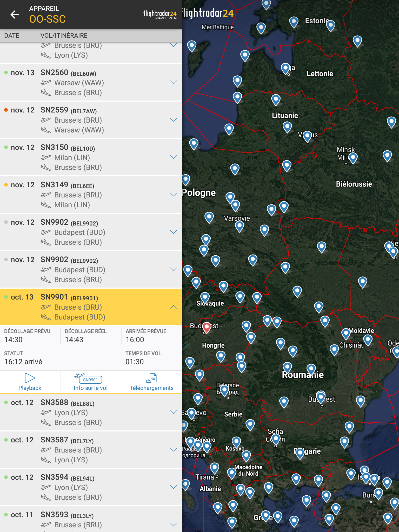Click the Varsovie label on map

(x=237, y=218)
